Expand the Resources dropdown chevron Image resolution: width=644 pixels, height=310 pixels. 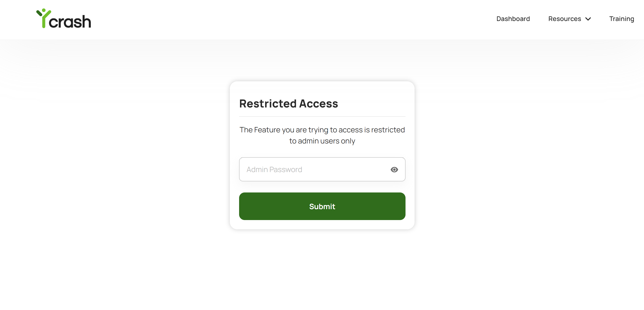coord(588,19)
